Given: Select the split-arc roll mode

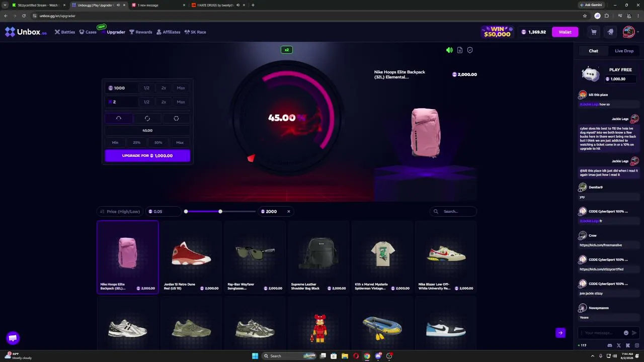Looking at the screenshot, I should pyautogui.click(x=147, y=118).
